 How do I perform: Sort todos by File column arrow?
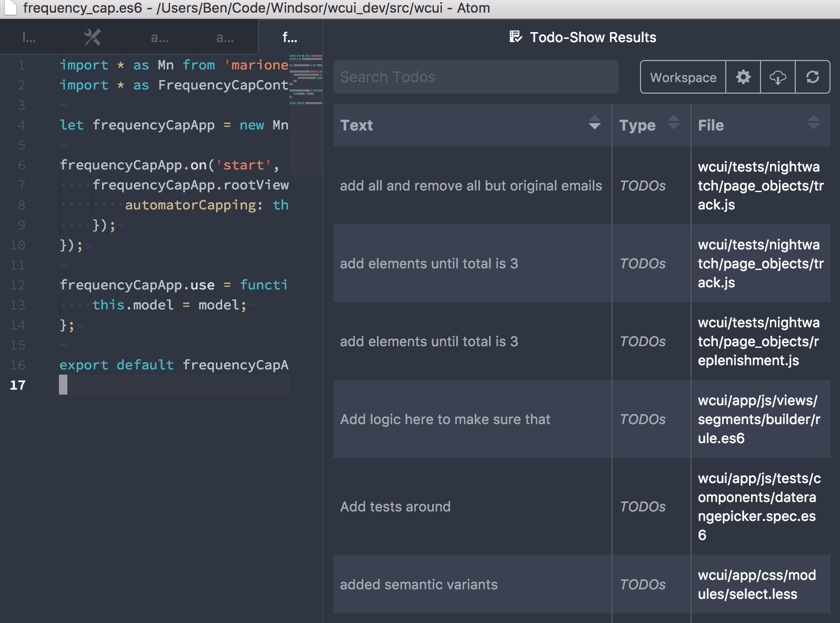pos(813,123)
